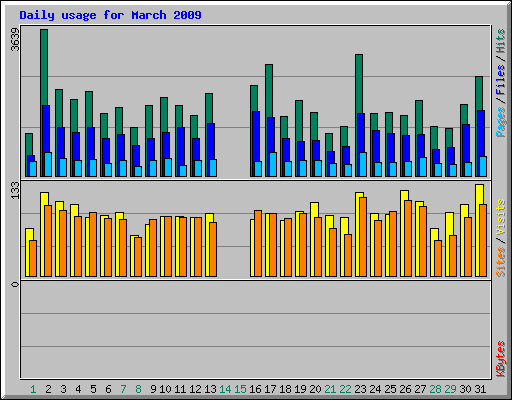This screenshot has height=400, width=512.
Task: Click x-axis day label 30
Action: point(465,389)
